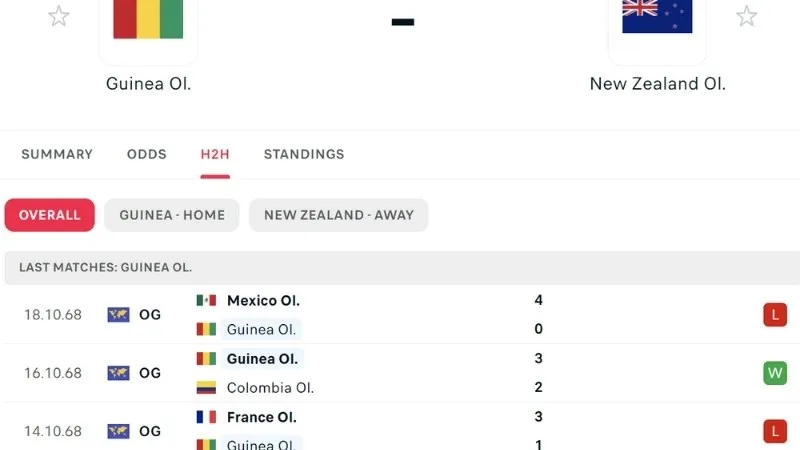The image size is (800, 450).
Task: Click the Colombia flag icon
Action: point(207,387)
